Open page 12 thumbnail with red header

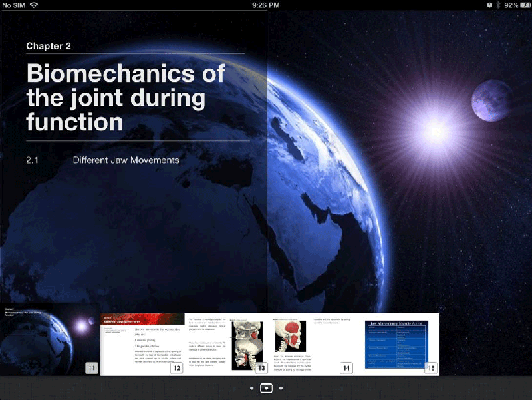tap(142, 345)
